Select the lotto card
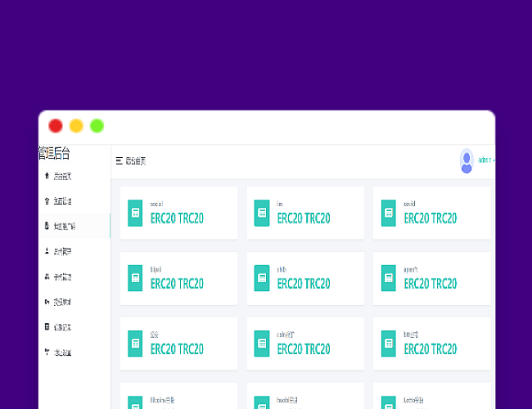 point(431,398)
